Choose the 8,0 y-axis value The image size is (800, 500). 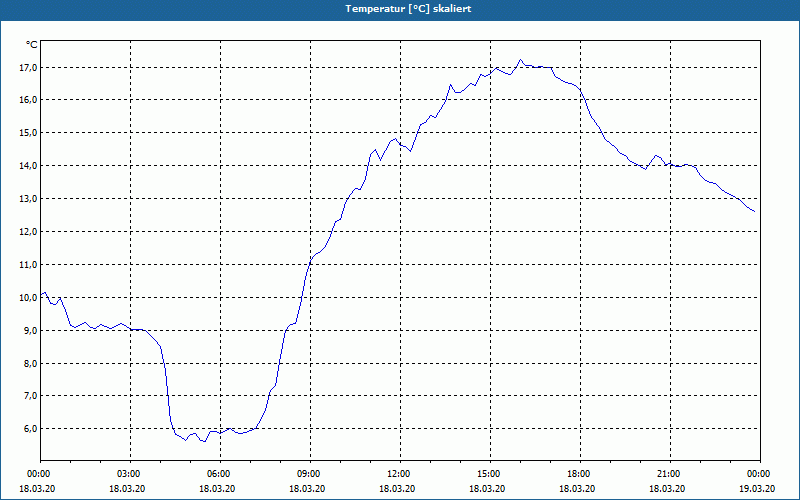point(31,364)
